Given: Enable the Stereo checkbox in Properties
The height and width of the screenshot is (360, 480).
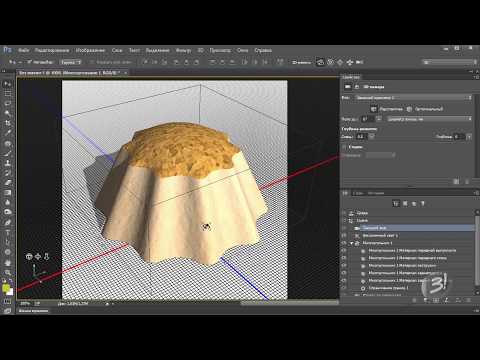Looking at the screenshot, I should tap(345, 147).
